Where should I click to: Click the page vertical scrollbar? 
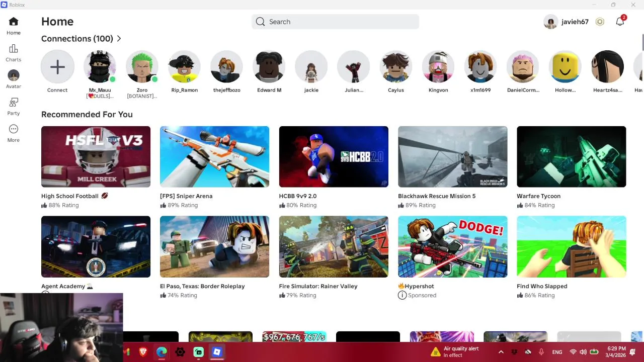pos(642,43)
